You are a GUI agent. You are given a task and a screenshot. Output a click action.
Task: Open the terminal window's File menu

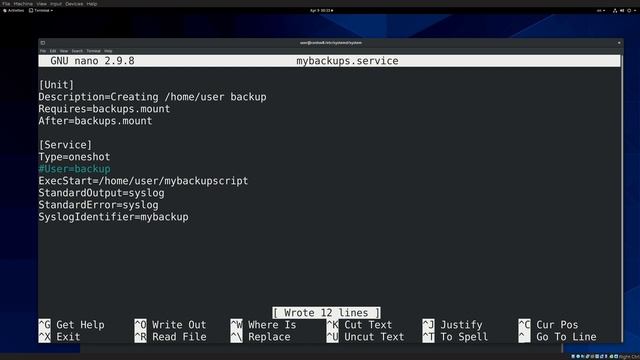coord(43,51)
